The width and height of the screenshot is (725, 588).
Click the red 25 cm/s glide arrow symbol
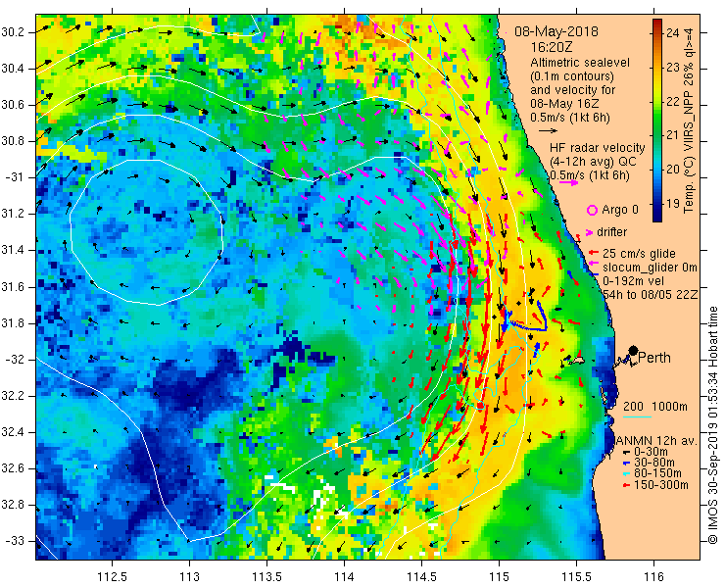pyautogui.click(x=594, y=253)
